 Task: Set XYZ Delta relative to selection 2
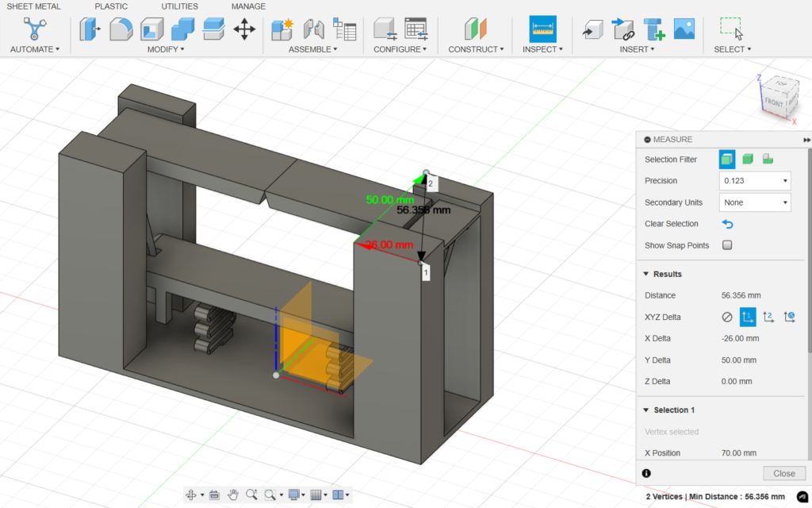coord(768,317)
